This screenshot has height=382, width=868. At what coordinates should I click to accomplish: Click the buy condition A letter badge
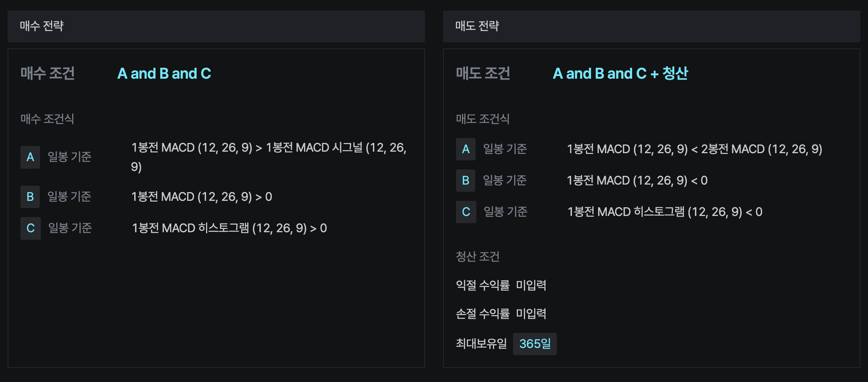(30, 157)
